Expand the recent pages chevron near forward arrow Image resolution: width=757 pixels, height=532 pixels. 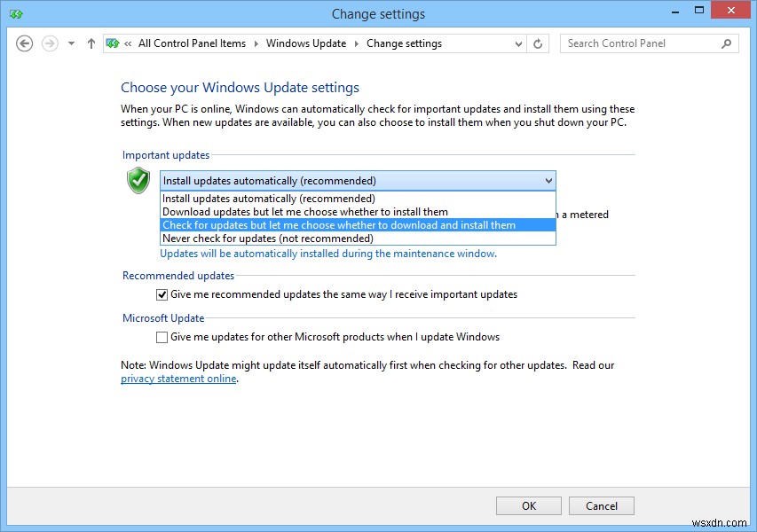(69, 43)
